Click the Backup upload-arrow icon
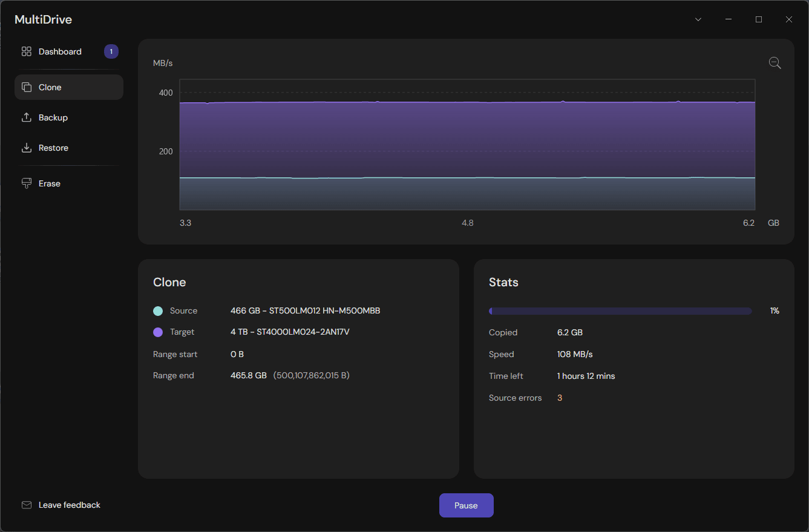Image resolution: width=809 pixels, height=532 pixels. [x=26, y=117]
